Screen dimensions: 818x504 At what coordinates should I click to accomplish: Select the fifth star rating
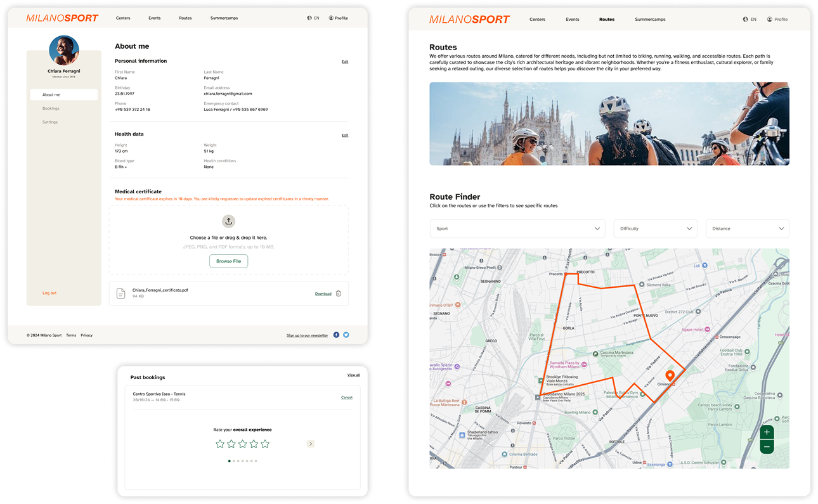pos(265,443)
